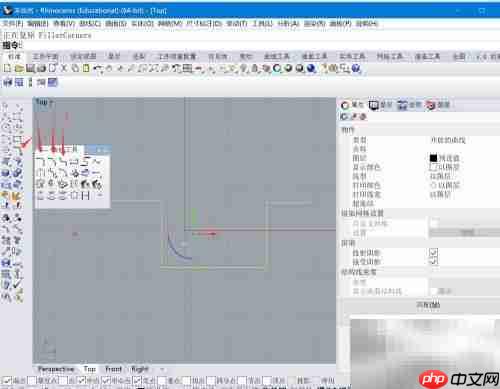Click the black layer color swatch
Viewport: 500px width, 389px height.
coord(433,158)
